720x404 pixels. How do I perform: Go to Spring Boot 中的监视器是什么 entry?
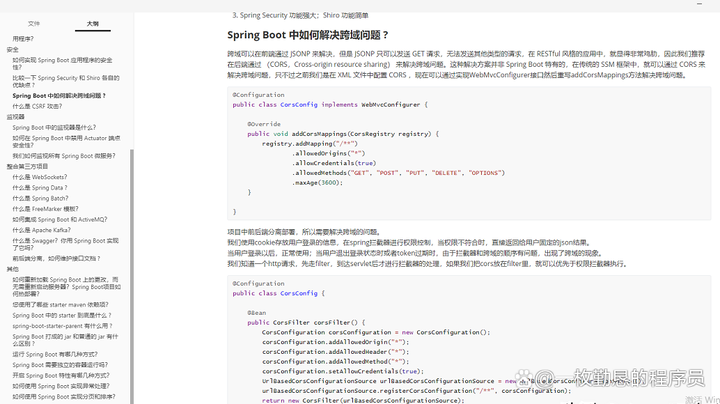click(x=54, y=127)
